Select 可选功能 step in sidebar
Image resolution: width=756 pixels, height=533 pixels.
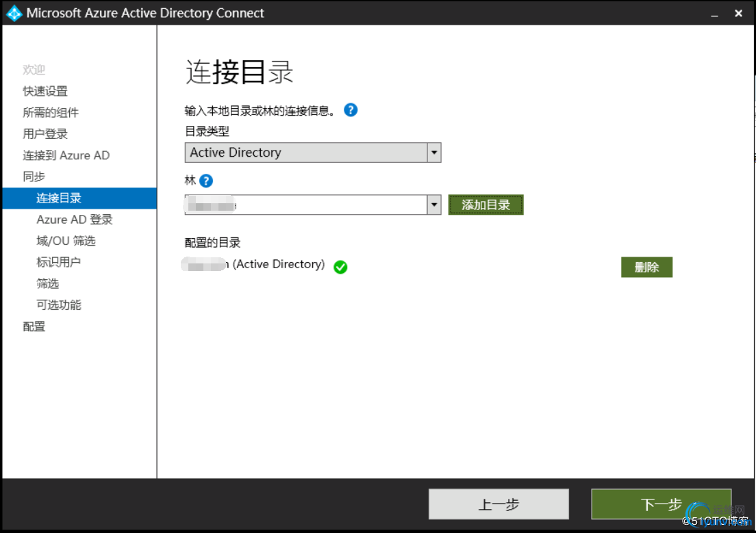[59, 305]
